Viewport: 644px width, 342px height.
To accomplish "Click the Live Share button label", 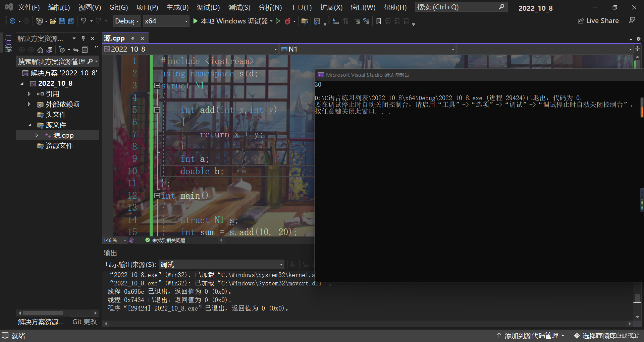I will coord(602,21).
